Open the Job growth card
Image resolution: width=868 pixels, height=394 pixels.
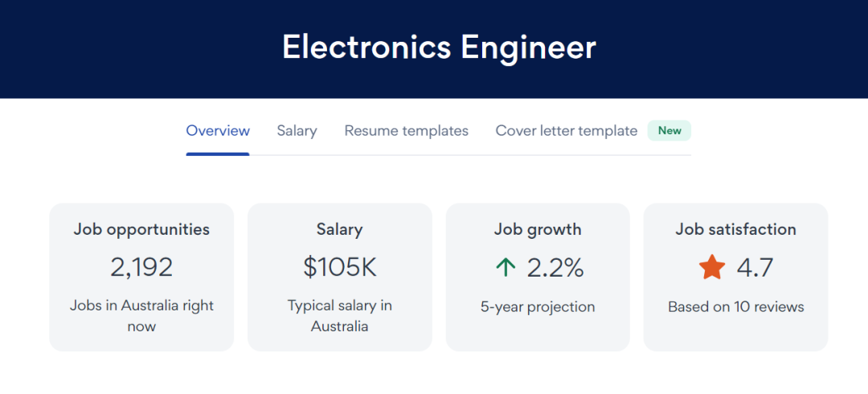coord(538,229)
